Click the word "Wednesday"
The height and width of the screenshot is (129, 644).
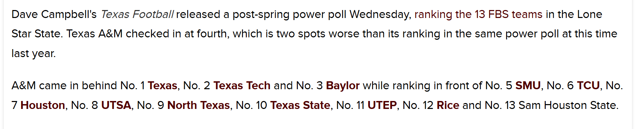tap(380, 15)
